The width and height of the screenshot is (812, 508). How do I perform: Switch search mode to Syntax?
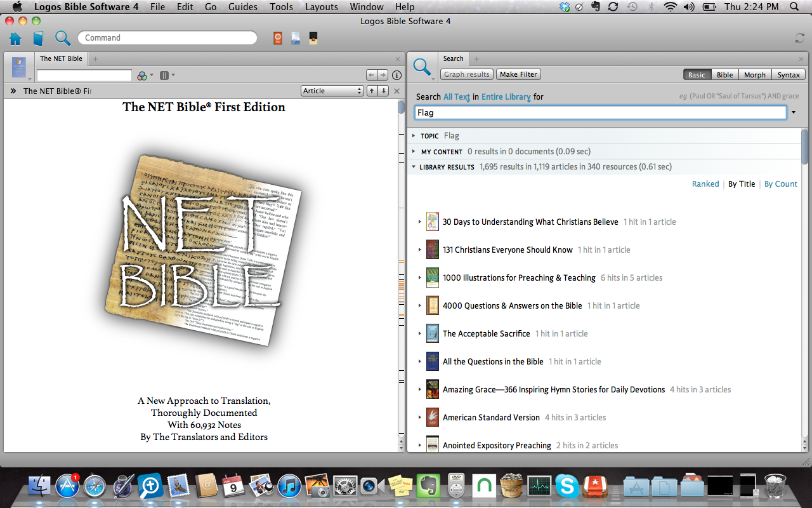(789, 74)
